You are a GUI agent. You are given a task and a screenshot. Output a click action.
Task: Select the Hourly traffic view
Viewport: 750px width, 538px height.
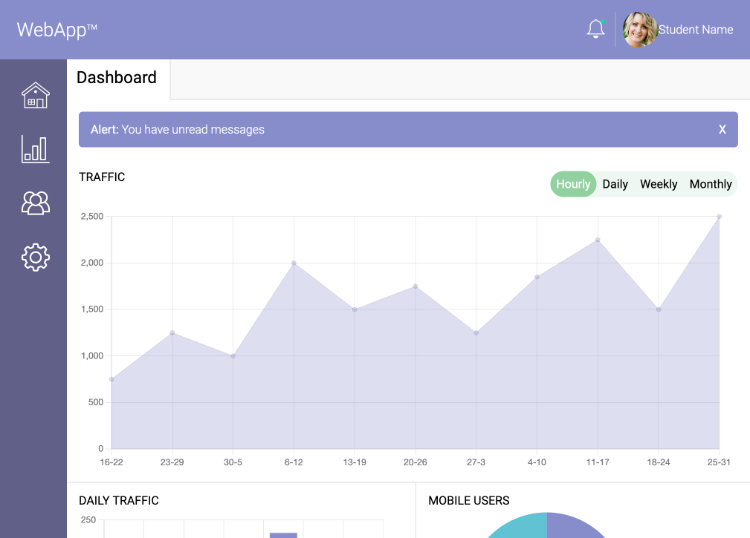pyautogui.click(x=573, y=184)
